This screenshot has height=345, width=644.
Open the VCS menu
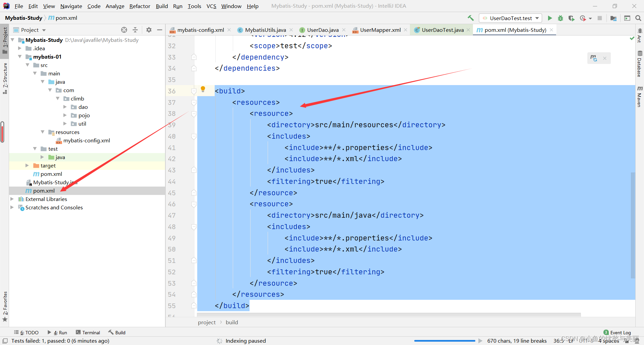211,6
